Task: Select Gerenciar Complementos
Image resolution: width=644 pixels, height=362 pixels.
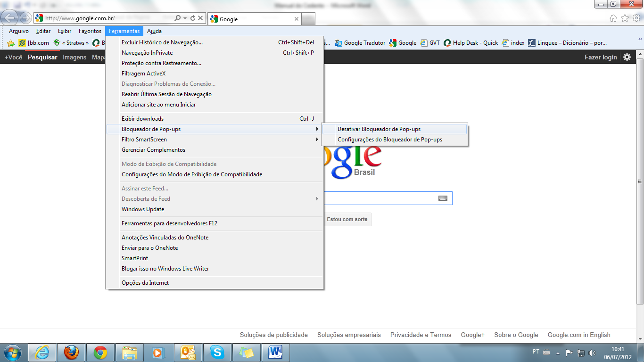Action: tap(215, 150)
